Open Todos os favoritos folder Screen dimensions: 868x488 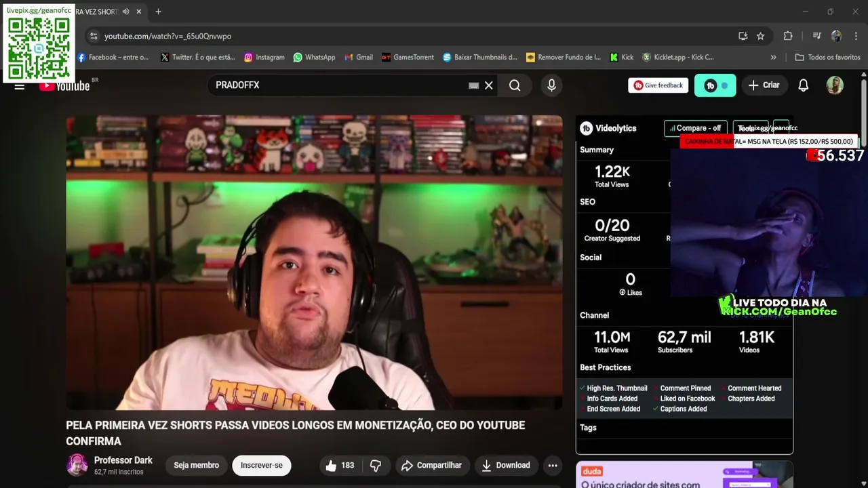827,58
